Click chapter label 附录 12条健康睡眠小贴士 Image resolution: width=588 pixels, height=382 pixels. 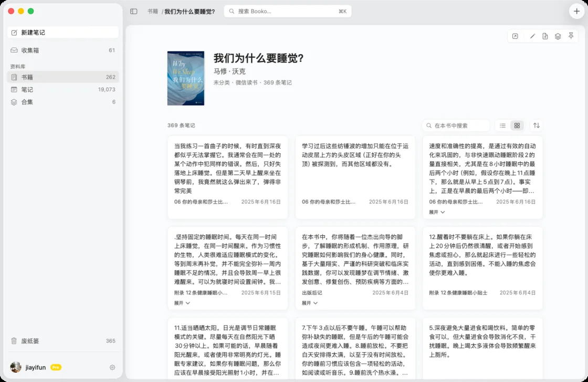pos(458,293)
